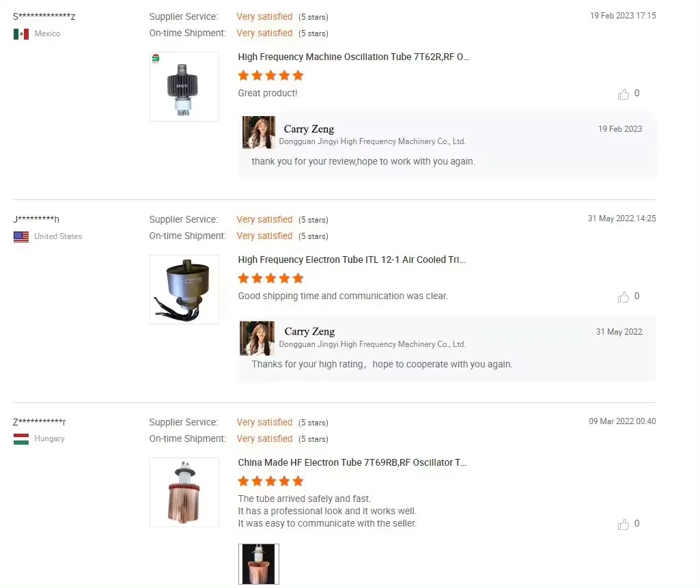Click the company name in the 31 May 2022 reply
The height and width of the screenshot is (588, 700).
tap(372, 344)
